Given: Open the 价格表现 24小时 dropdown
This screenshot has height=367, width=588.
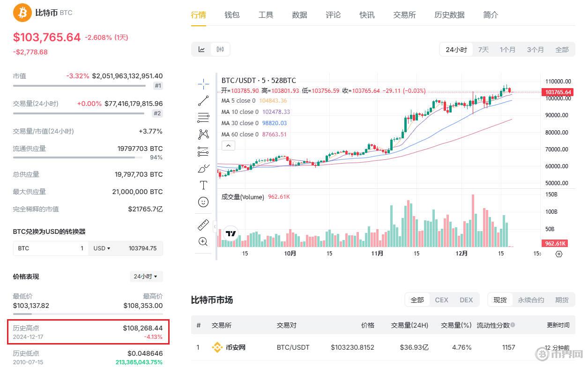Looking at the screenshot, I should tap(146, 277).
